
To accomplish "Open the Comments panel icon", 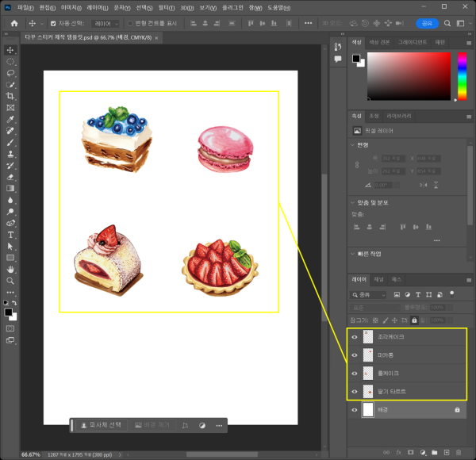I will tap(338, 59).
